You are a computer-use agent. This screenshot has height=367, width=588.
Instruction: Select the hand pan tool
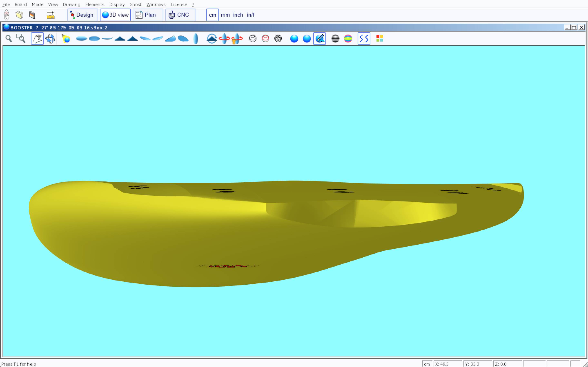tap(37, 39)
